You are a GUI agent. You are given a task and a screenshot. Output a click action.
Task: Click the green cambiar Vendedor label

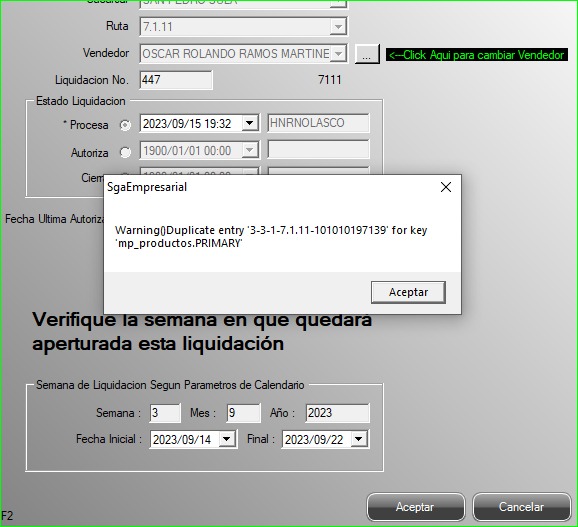477,55
